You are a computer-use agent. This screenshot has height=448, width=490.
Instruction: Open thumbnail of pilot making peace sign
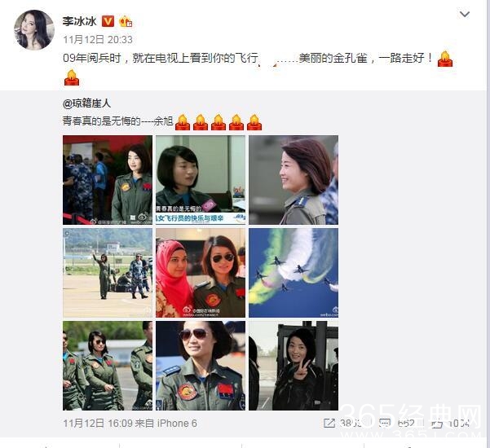click(294, 366)
